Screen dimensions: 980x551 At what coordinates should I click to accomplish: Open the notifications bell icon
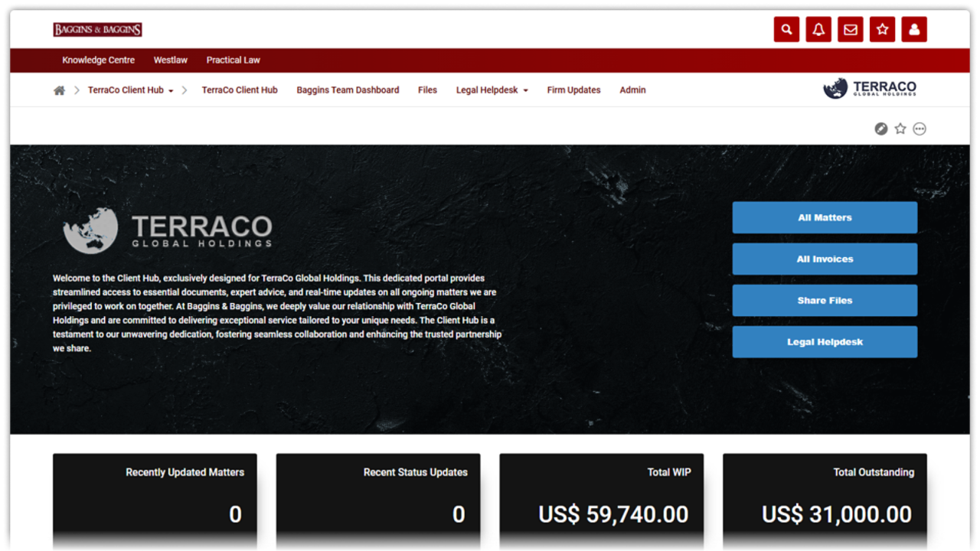pyautogui.click(x=818, y=30)
